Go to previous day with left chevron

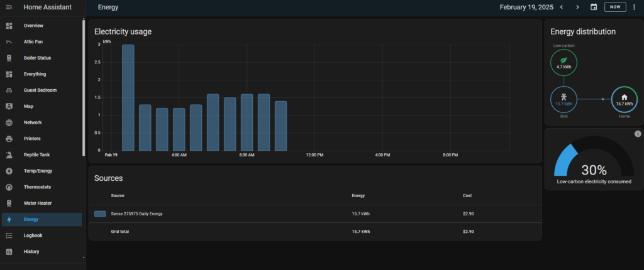562,7
